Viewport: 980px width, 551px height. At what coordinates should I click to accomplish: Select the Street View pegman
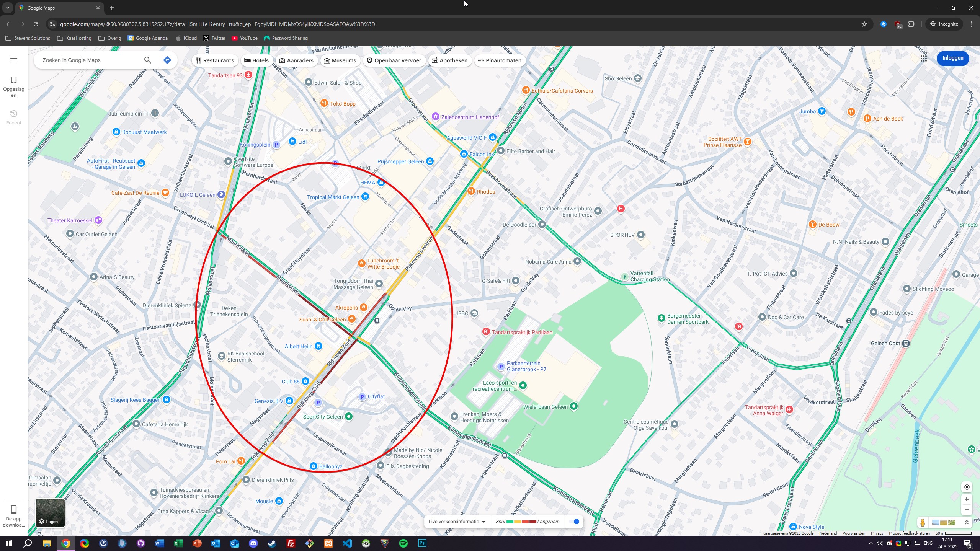click(923, 523)
